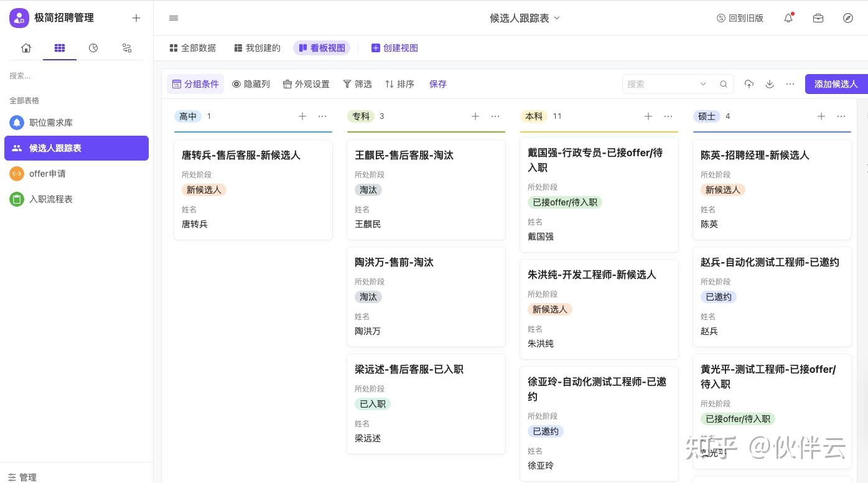Viewport: 868px width, 483px height.
Task: Switch to 全部数据 view tab
Action: (193, 48)
